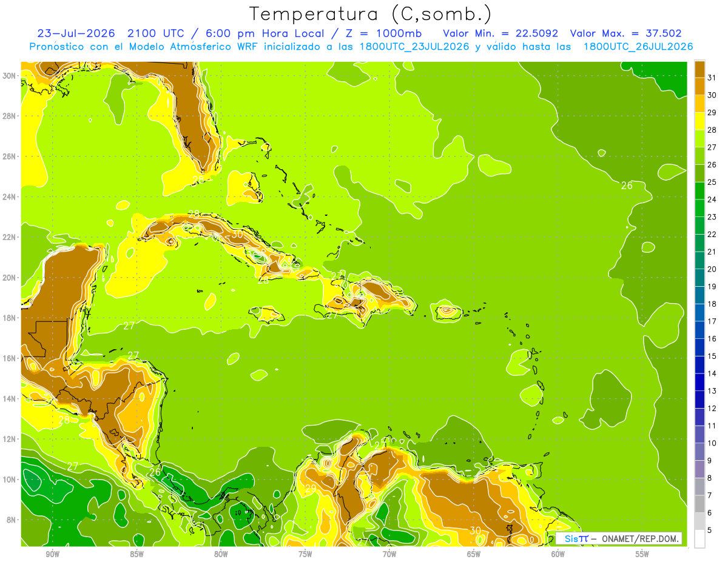Screen dimensions: 728x562
Task: Click the 85W longitude axis label
Action: click(136, 554)
